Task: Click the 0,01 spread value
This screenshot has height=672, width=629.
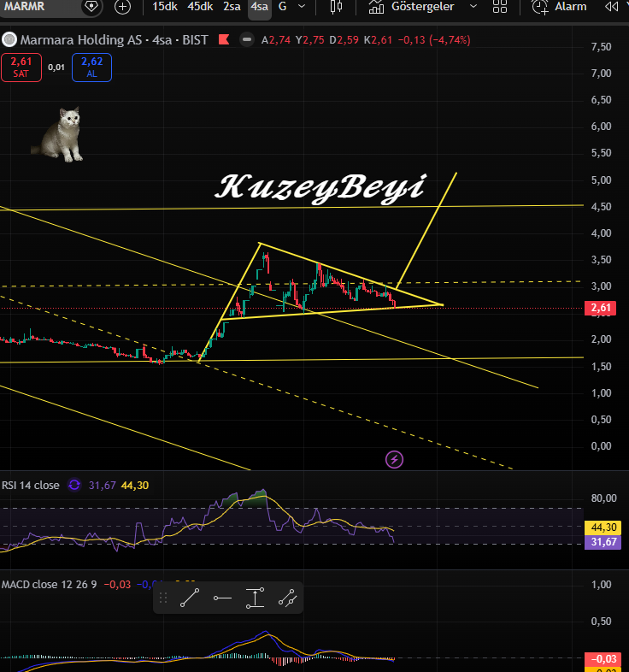Action: tap(56, 68)
